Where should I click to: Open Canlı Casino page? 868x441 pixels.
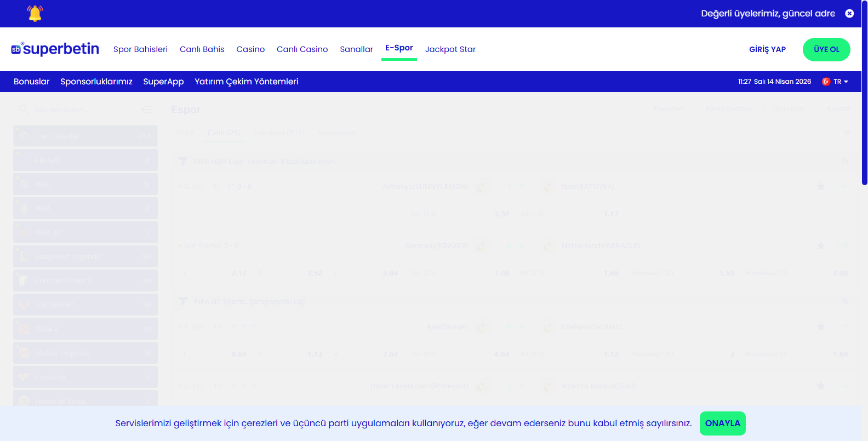[x=302, y=49]
